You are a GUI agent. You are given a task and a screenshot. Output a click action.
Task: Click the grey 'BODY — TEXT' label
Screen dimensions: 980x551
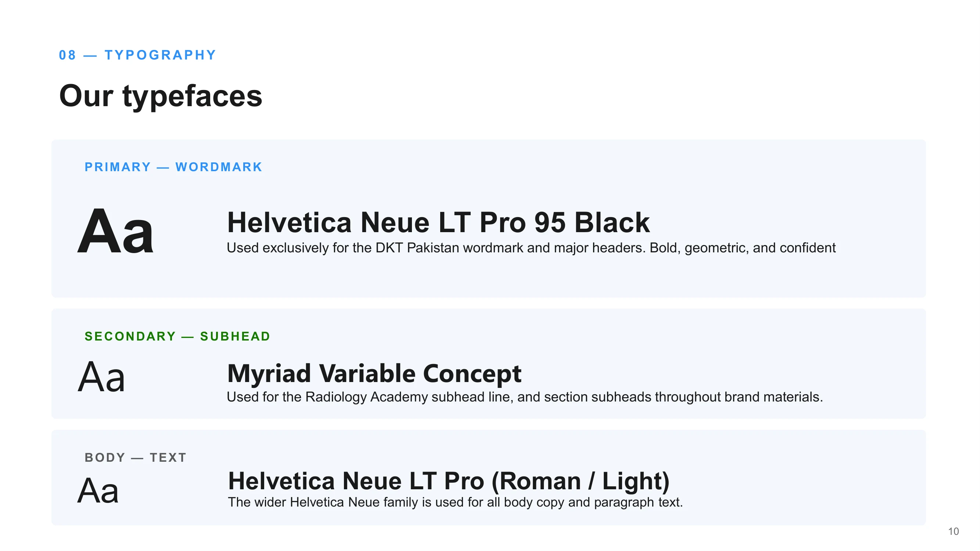pyautogui.click(x=136, y=457)
